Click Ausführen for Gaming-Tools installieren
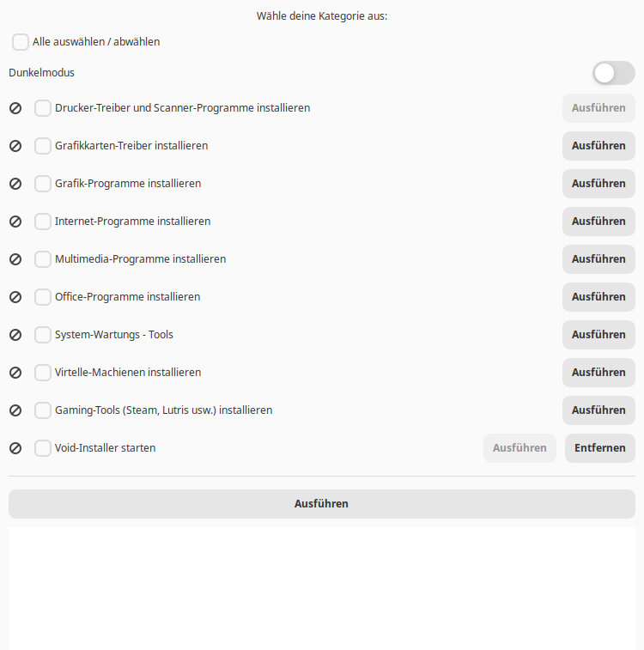The width and height of the screenshot is (644, 650). (x=598, y=410)
